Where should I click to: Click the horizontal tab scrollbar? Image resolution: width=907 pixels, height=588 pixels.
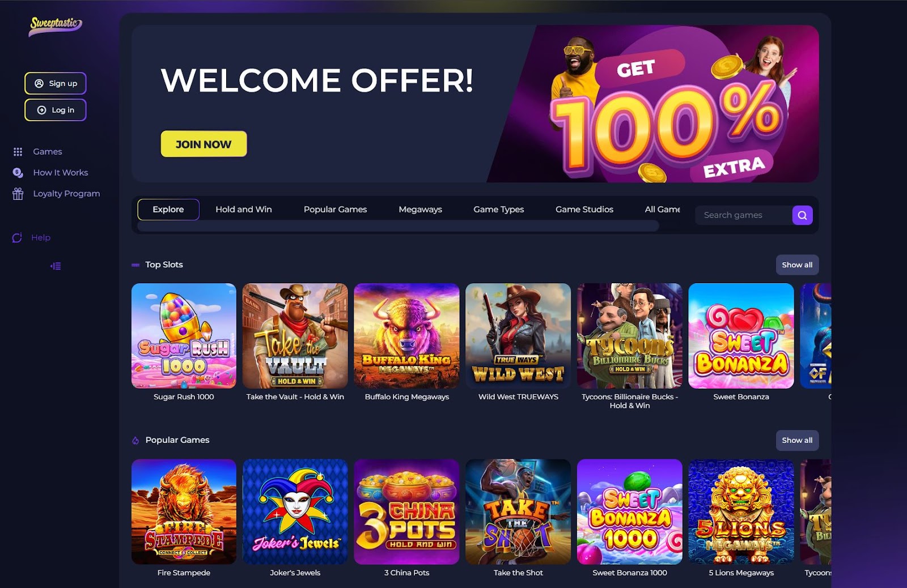(x=398, y=226)
